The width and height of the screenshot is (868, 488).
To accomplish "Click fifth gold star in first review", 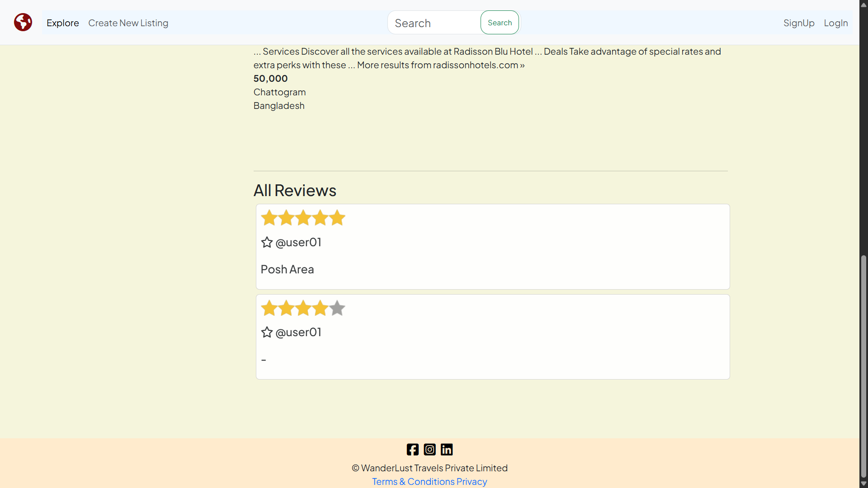I will (x=337, y=218).
